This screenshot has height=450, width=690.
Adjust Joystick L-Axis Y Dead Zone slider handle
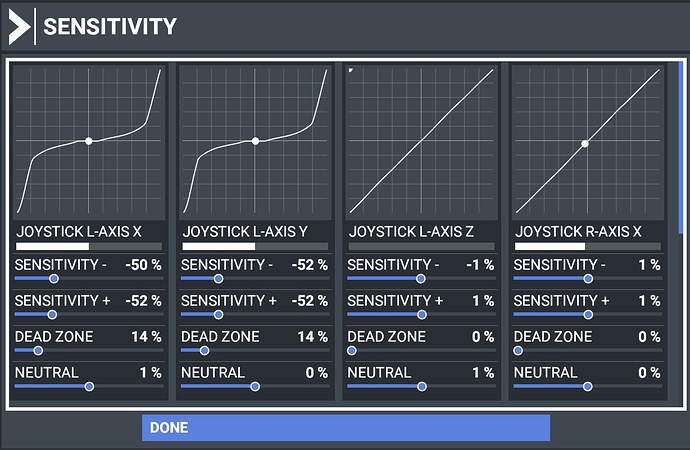click(x=204, y=351)
